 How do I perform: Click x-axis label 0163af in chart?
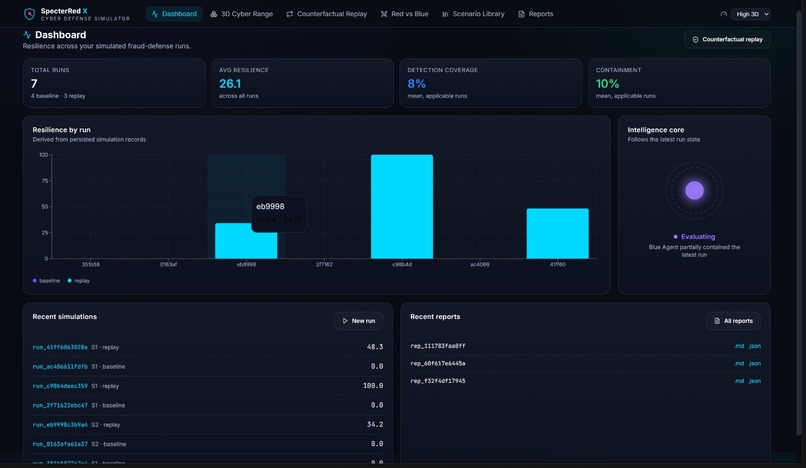pos(168,264)
